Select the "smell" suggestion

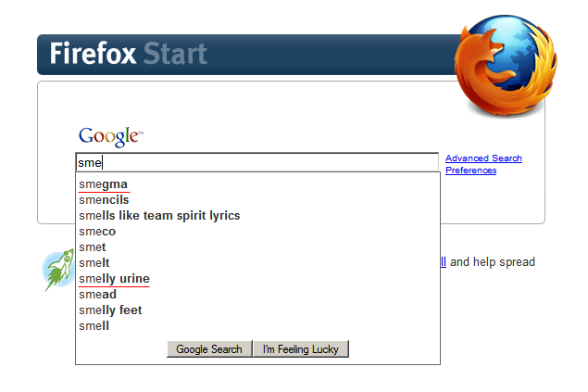tap(257, 326)
